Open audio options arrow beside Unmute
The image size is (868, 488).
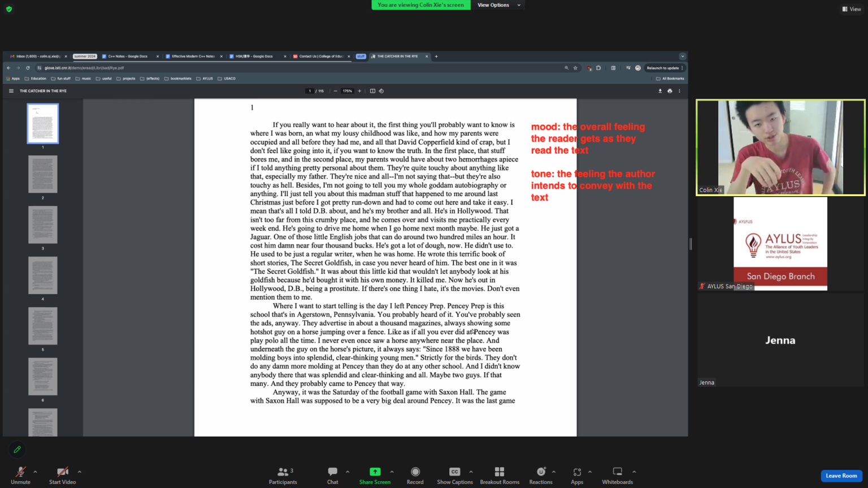(35, 472)
